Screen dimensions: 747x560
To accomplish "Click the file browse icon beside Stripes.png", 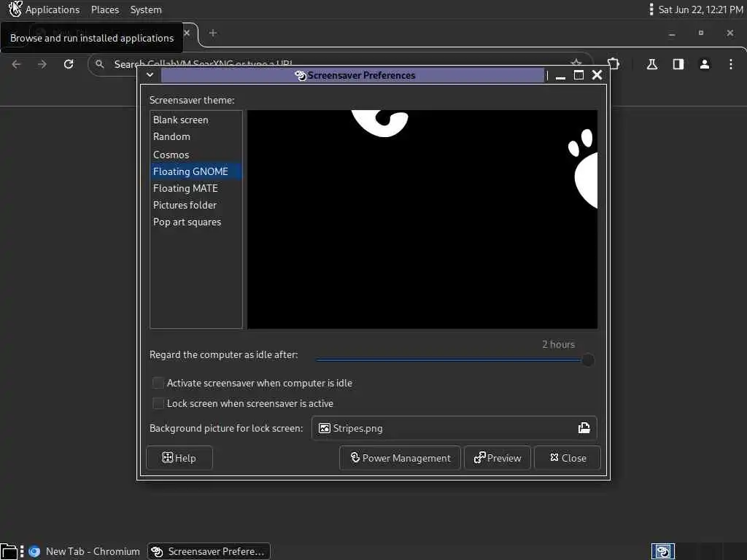I will point(584,427).
